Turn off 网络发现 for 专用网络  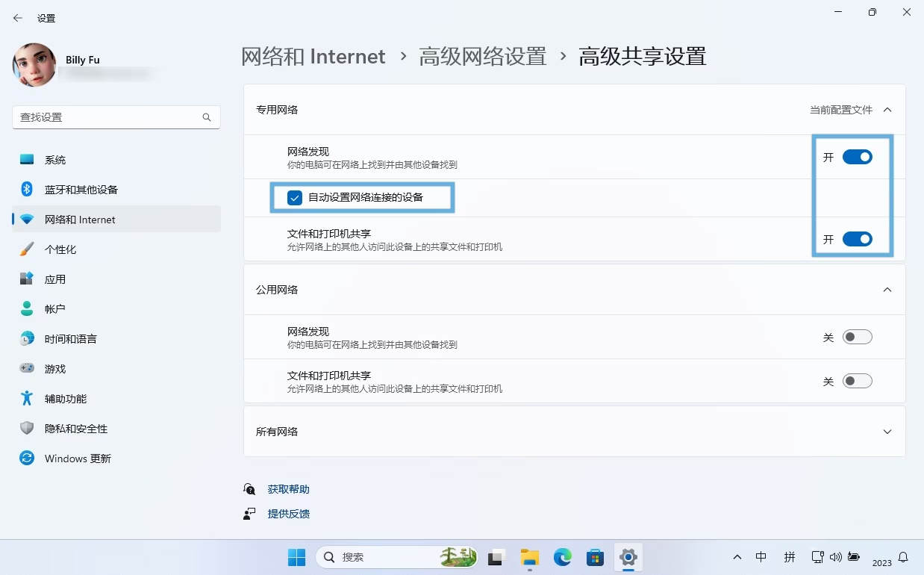coord(857,157)
